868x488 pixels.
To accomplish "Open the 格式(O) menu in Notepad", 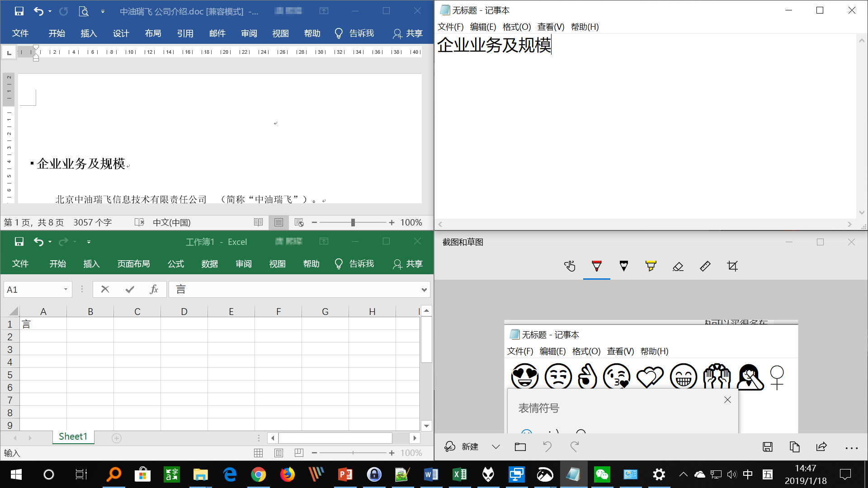I will [x=516, y=27].
